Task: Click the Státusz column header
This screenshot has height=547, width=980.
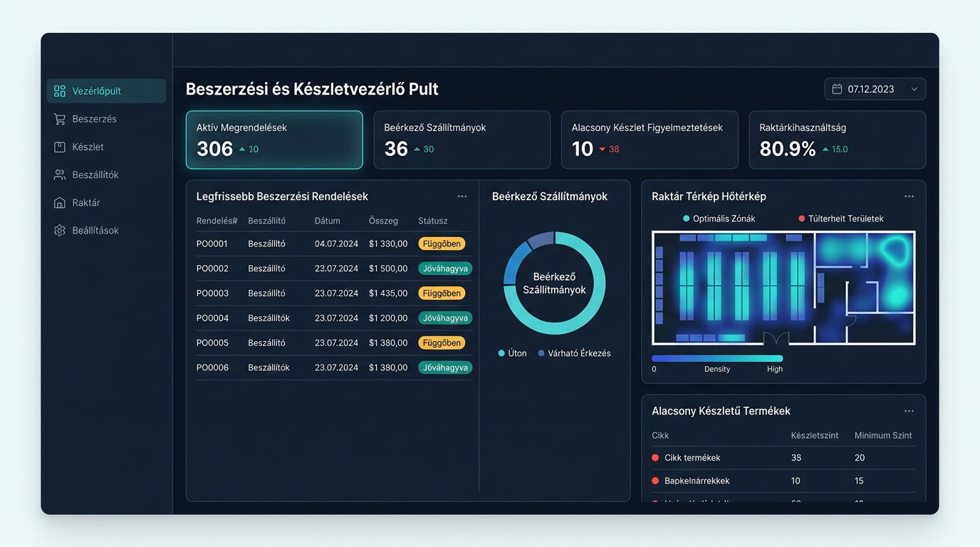Action: click(433, 221)
